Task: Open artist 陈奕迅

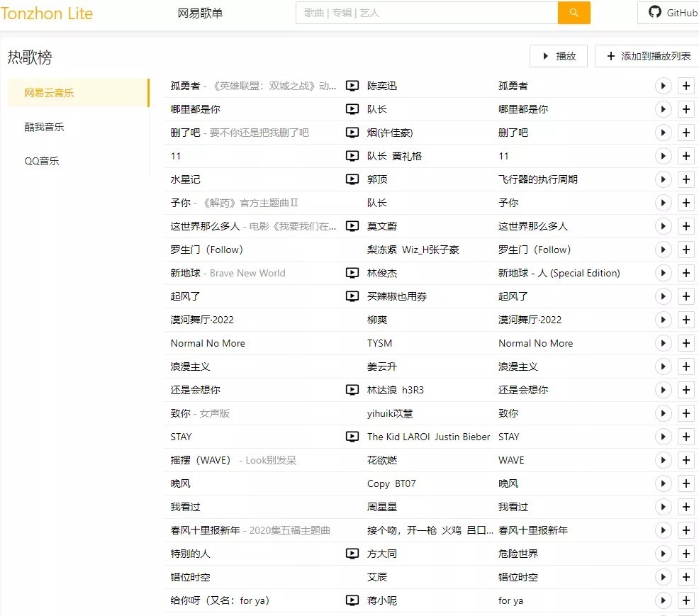Action: pyautogui.click(x=382, y=86)
